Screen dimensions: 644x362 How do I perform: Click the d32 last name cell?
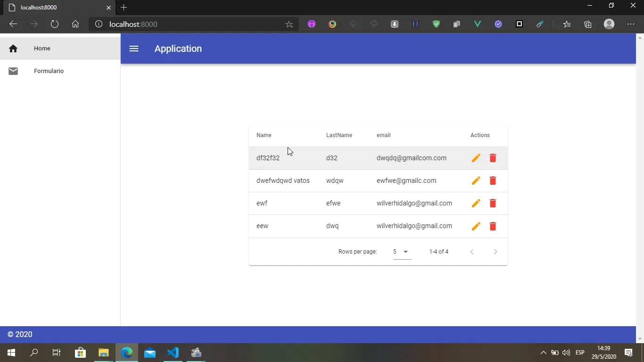point(332,158)
